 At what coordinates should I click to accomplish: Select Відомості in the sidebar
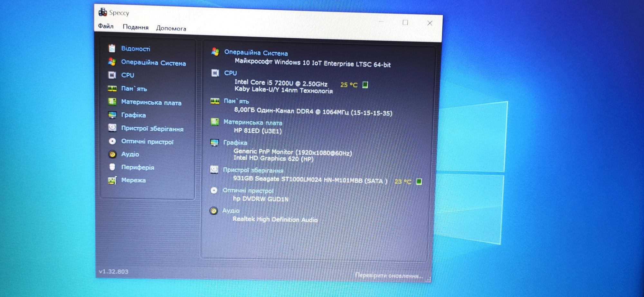136,49
